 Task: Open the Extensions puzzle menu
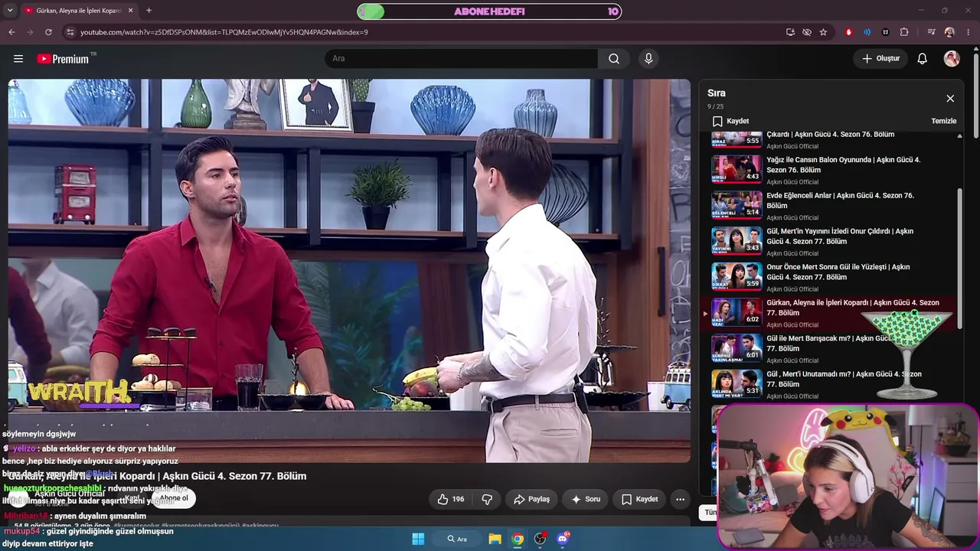pyautogui.click(x=904, y=32)
